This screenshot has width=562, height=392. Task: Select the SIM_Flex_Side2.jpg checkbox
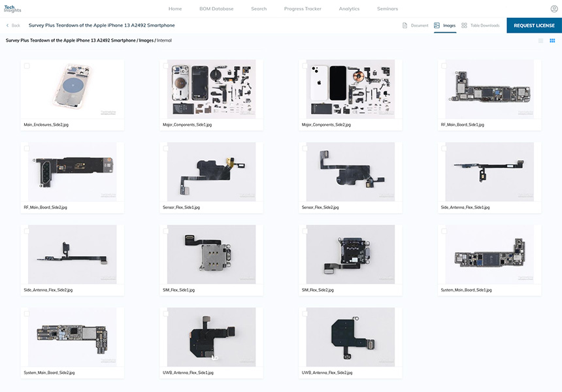305,231
